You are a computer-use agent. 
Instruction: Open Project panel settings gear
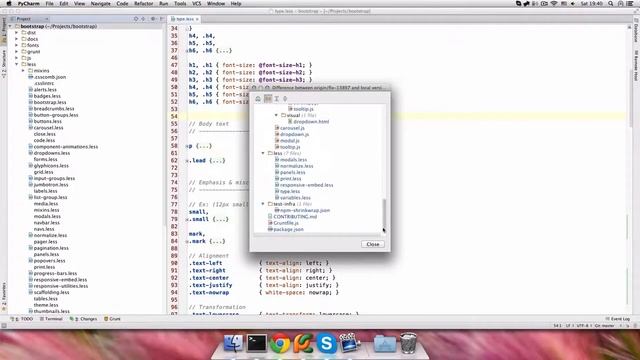point(153,19)
